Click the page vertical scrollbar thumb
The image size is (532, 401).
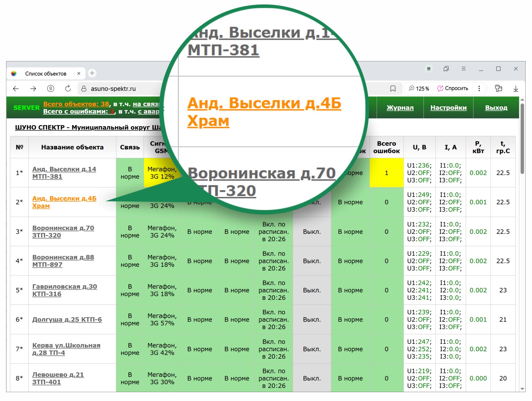522,138
